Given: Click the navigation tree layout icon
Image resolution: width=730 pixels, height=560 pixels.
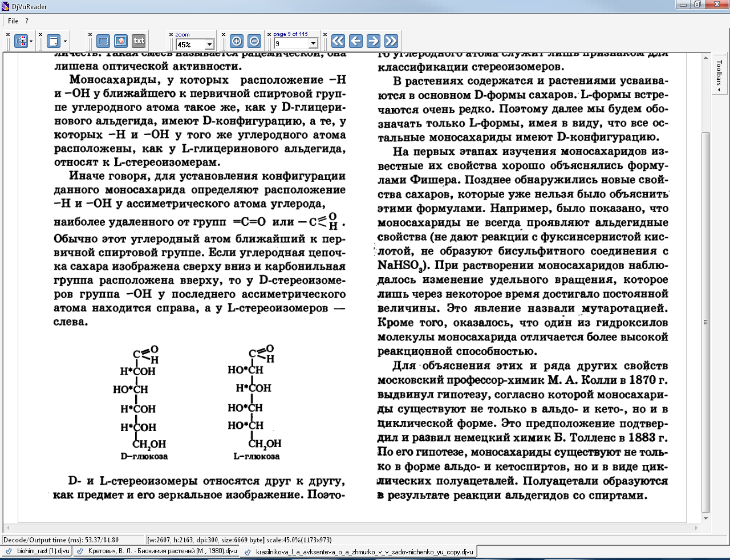Looking at the screenshot, I should pyautogui.click(x=21, y=41).
